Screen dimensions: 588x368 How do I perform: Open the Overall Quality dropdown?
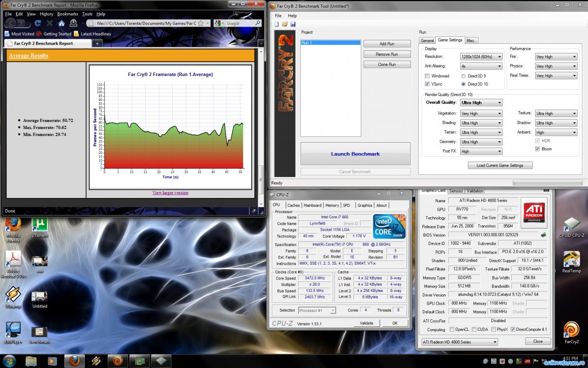(x=481, y=103)
